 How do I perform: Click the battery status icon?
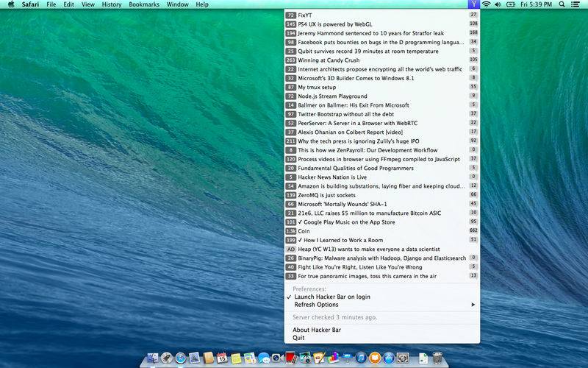click(x=511, y=4)
